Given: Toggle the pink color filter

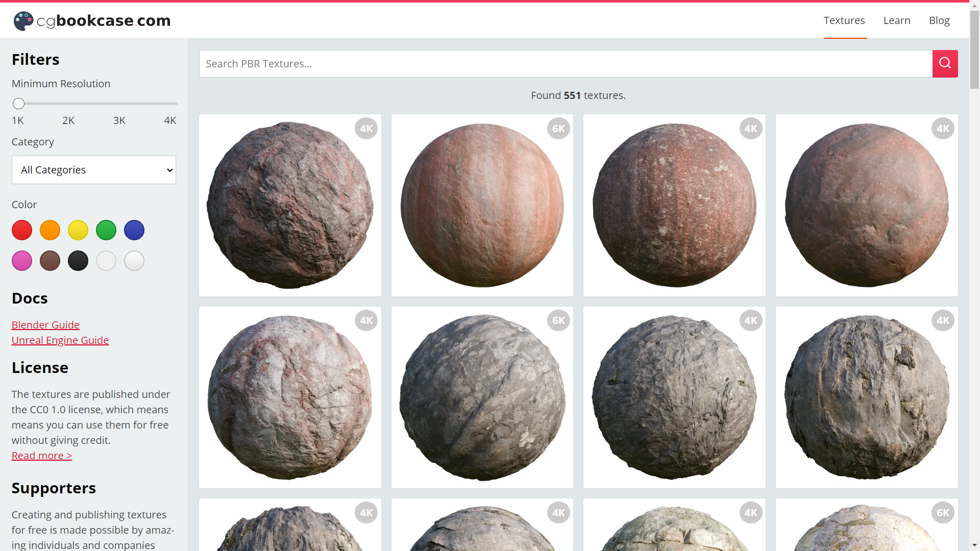Looking at the screenshot, I should click(22, 261).
